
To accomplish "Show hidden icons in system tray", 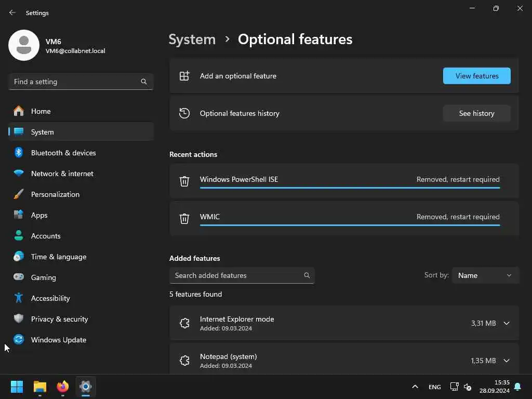I will pyautogui.click(x=415, y=387).
